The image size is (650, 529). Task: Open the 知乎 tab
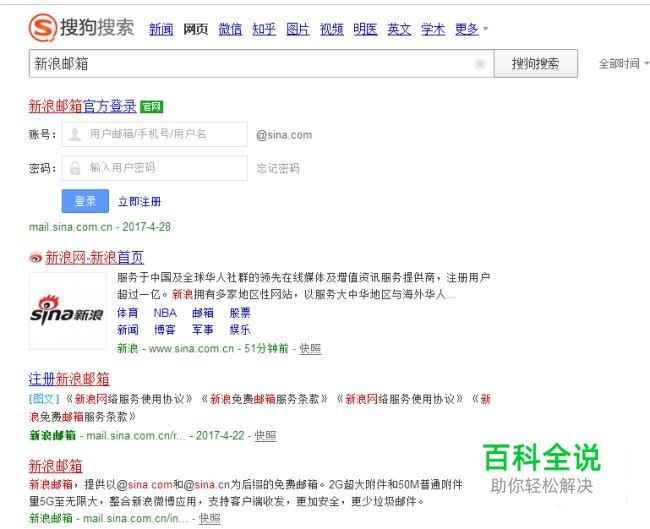[x=264, y=29]
